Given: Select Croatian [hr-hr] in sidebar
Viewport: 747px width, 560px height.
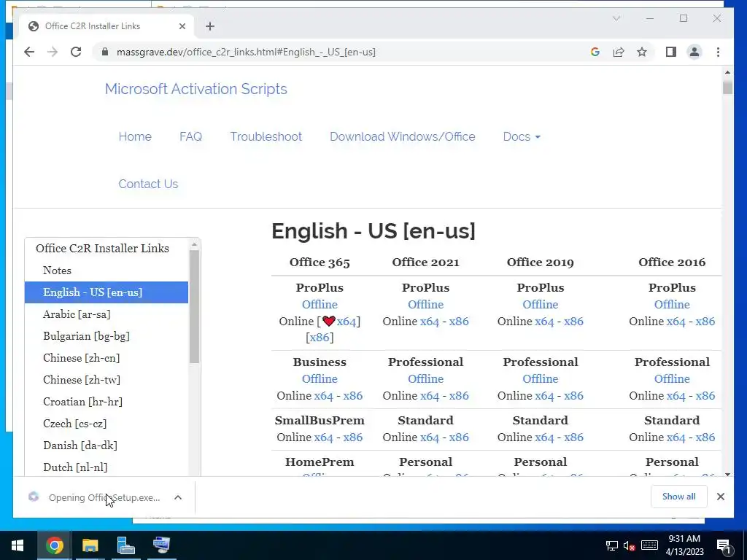Looking at the screenshot, I should [83, 402].
